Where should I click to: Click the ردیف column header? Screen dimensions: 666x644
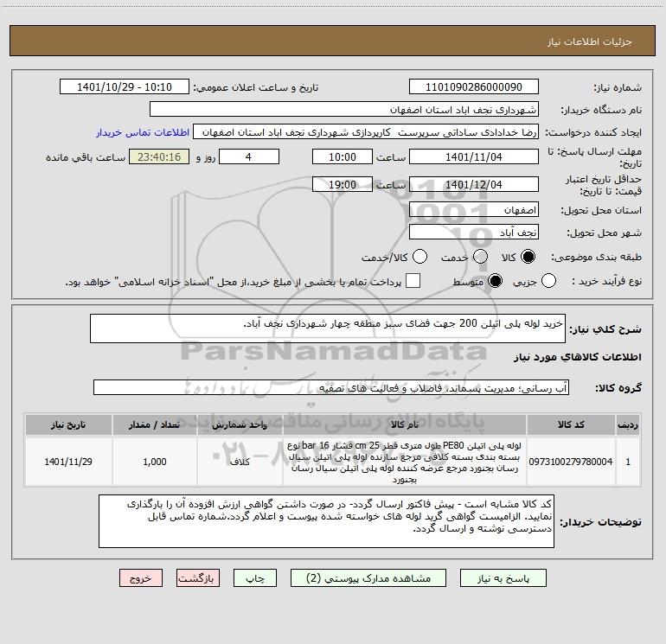click(x=628, y=425)
